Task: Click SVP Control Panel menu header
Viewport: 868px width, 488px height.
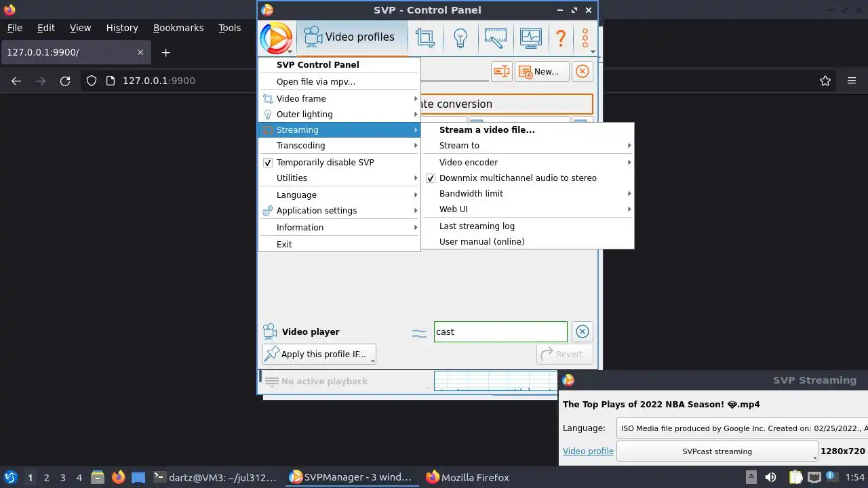Action: (339, 64)
